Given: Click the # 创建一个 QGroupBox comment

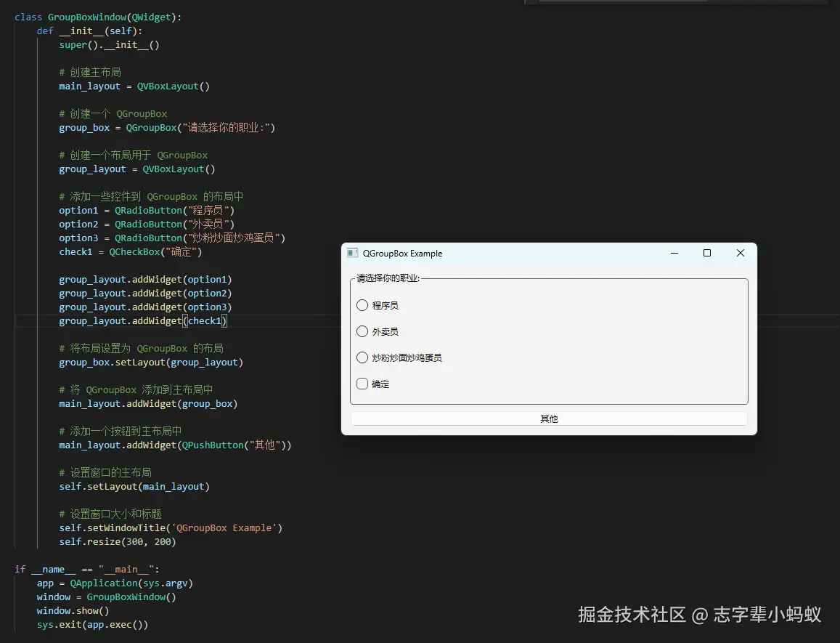Looking at the screenshot, I should 113,113.
